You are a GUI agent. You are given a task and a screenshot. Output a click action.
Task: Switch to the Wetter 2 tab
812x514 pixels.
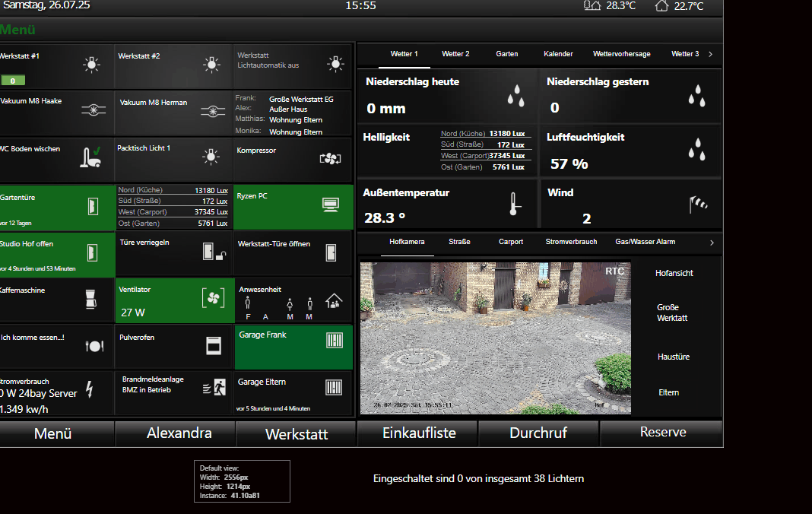click(x=455, y=54)
